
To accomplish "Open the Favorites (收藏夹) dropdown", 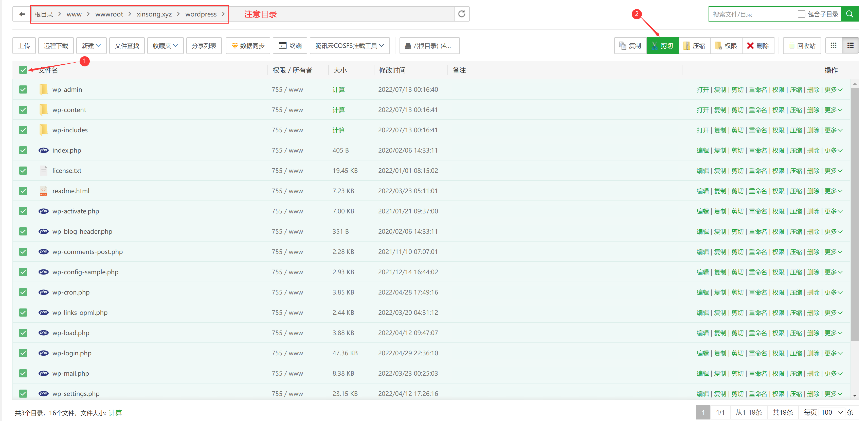I will tap(165, 46).
